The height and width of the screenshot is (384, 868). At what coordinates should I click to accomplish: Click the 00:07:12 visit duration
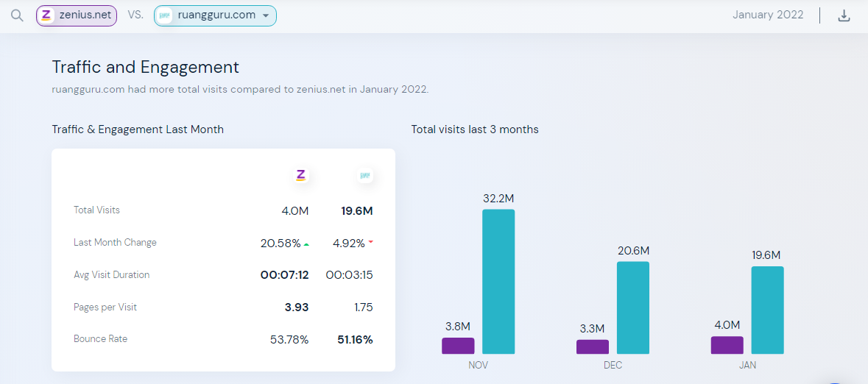pos(284,275)
